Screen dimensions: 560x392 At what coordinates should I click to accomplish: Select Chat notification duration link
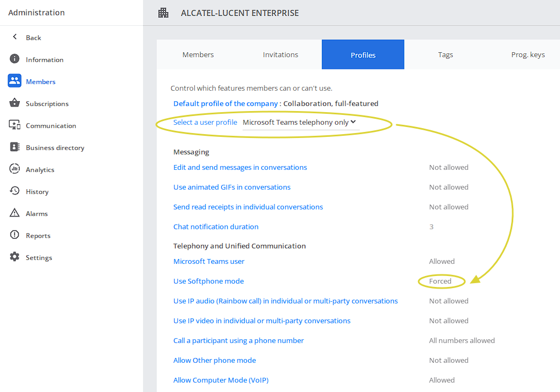pyautogui.click(x=216, y=227)
